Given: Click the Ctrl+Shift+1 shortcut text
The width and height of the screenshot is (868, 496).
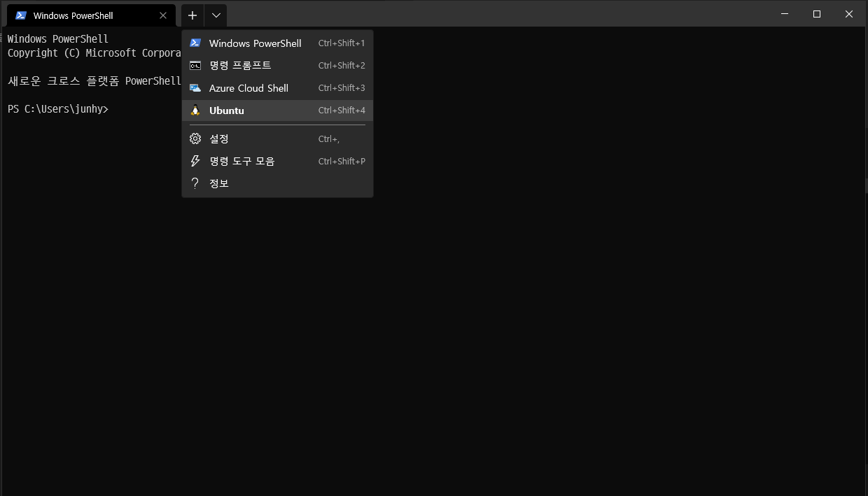Looking at the screenshot, I should [x=342, y=43].
